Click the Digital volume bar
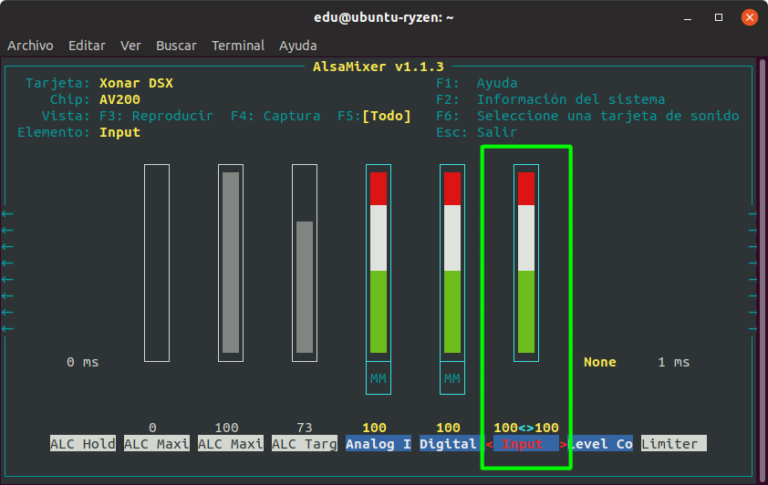 452,263
